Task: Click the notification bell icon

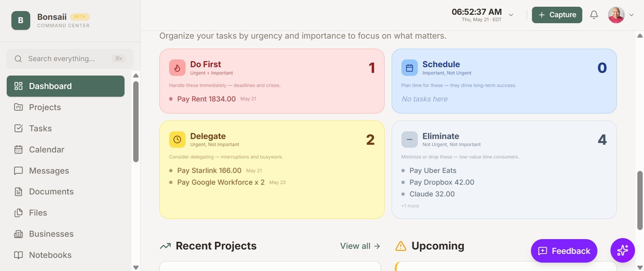Action: tap(594, 15)
